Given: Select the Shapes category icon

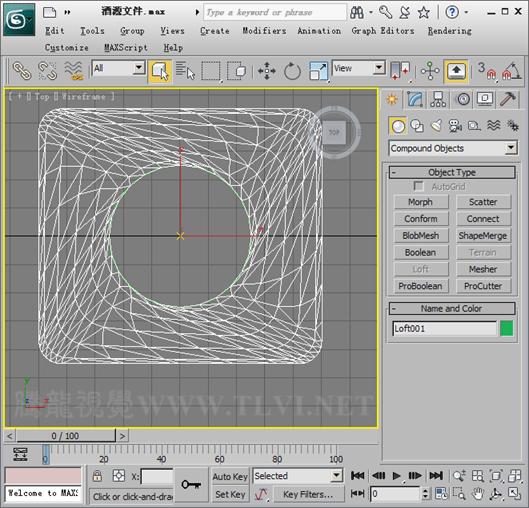Looking at the screenshot, I should point(417,126).
